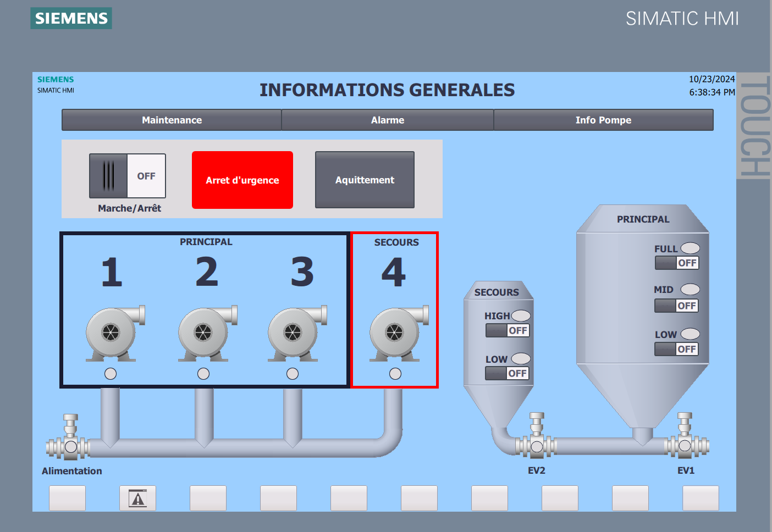Toggle the Marche/Arrêt switch
Viewport: 772px width, 532px height.
[x=128, y=176]
